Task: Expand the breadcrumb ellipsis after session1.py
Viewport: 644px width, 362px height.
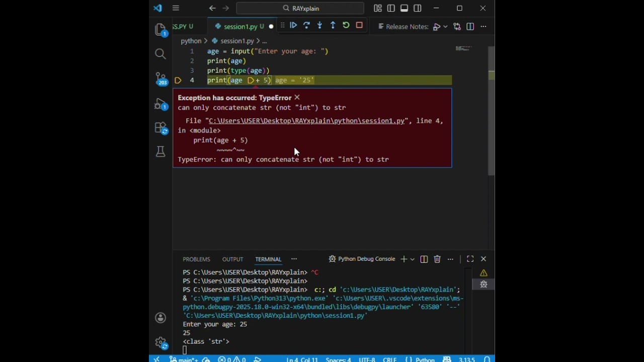Action: (x=265, y=41)
